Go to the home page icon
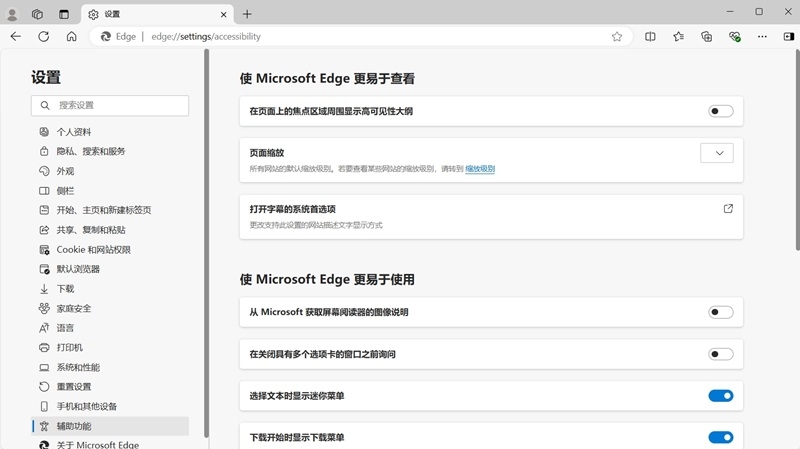 tap(71, 36)
